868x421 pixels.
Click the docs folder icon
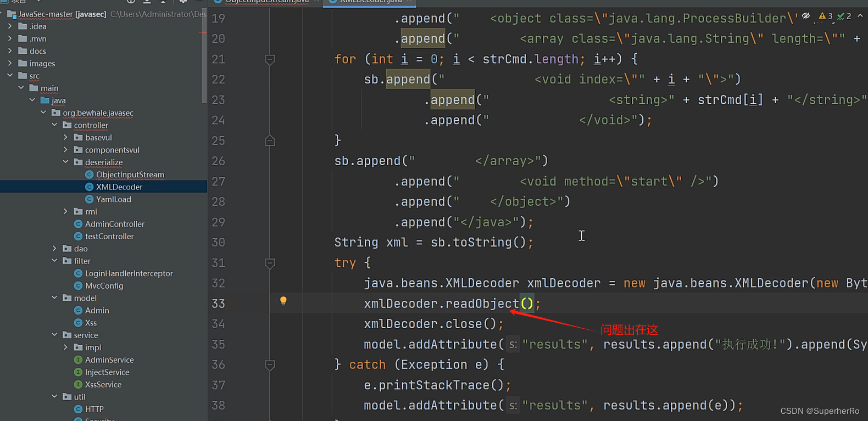point(23,51)
